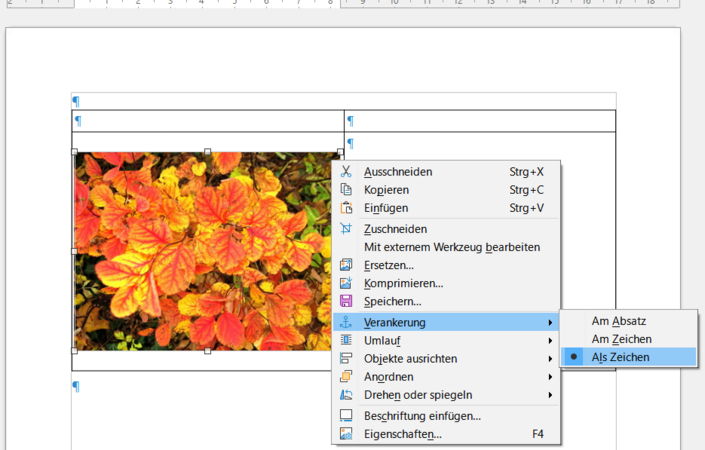Screen dimensions: 705x450
Task: Select anchor option Als Zeichen
Action: click(x=629, y=357)
